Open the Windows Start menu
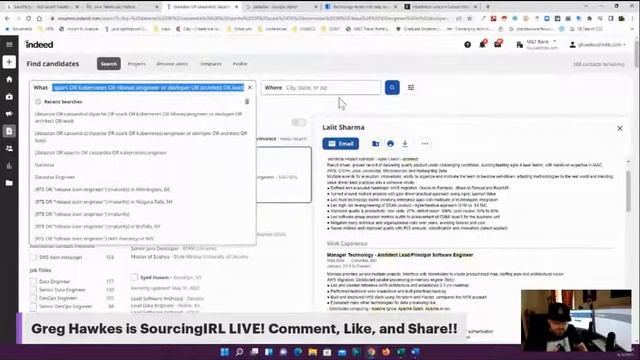 (x=224, y=352)
